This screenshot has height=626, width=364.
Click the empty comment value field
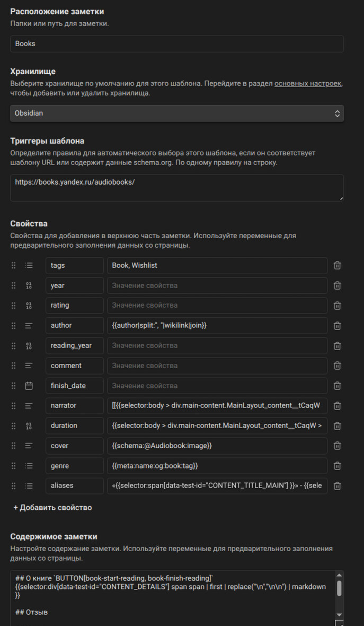(217, 366)
